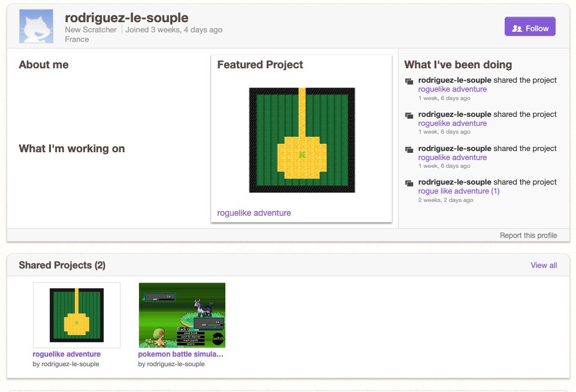Open pokemon battle simula... project title
The image size is (576, 392).
point(181,354)
